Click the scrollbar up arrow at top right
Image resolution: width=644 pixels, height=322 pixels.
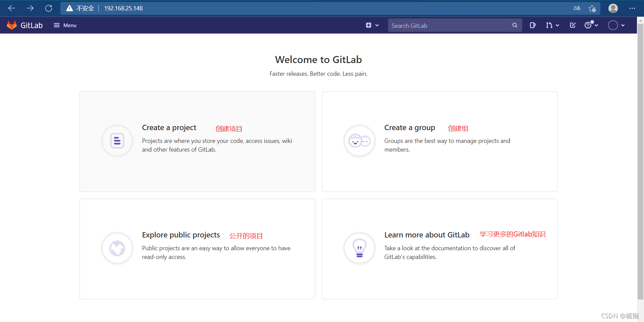click(640, 20)
